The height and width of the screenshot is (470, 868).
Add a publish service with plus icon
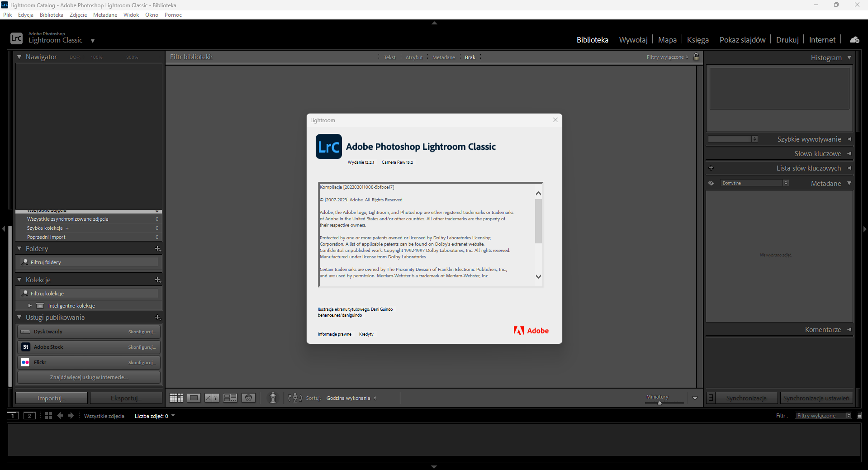click(157, 318)
